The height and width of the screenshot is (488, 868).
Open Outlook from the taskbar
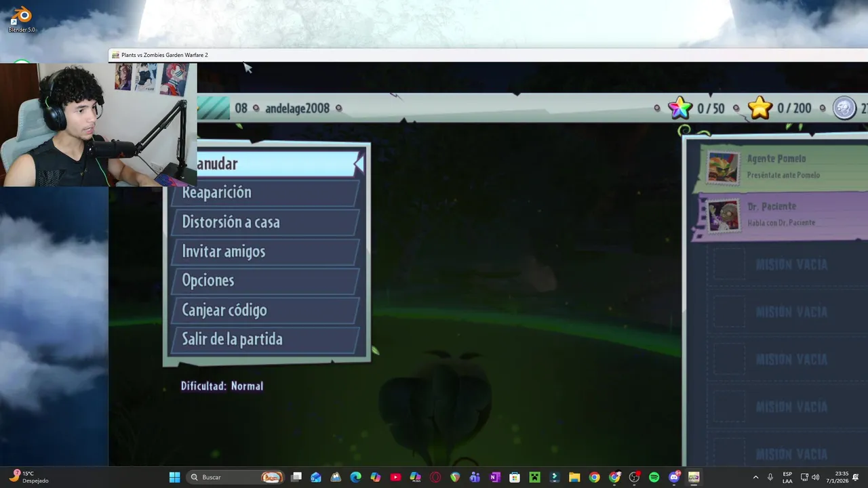316,477
